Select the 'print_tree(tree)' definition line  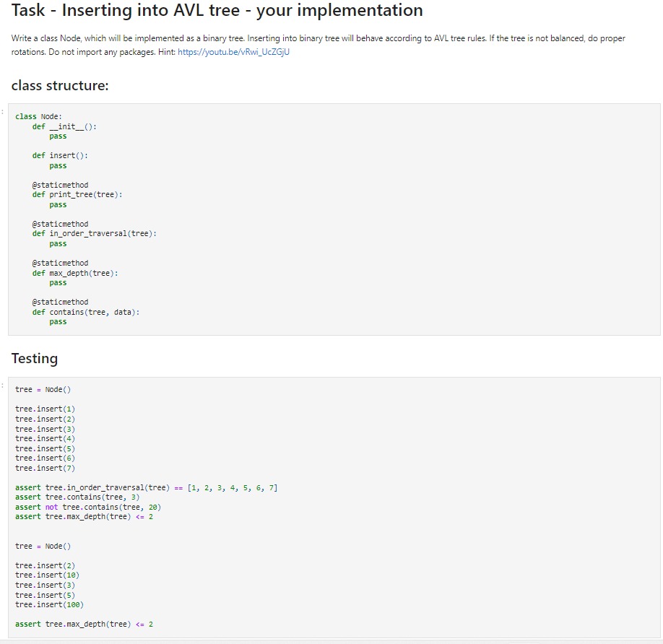(x=77, y=193)
